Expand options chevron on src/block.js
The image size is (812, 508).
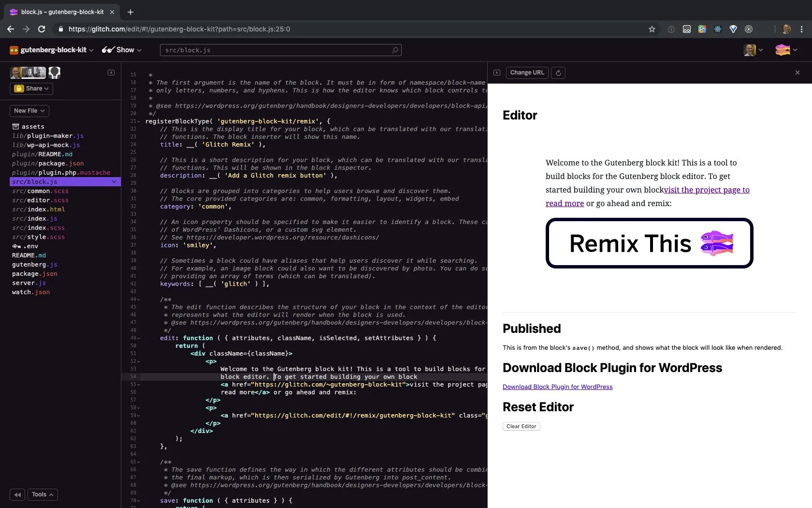coord(114,182)
